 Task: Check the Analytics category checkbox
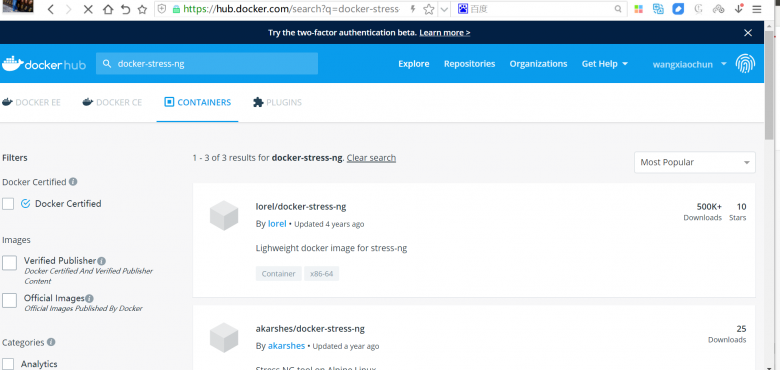(x=8, y=364)
